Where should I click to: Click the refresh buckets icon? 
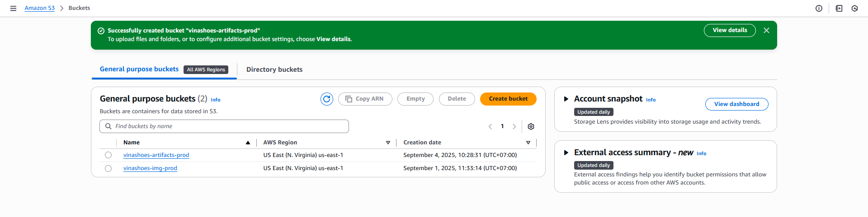tap(326, 99)
